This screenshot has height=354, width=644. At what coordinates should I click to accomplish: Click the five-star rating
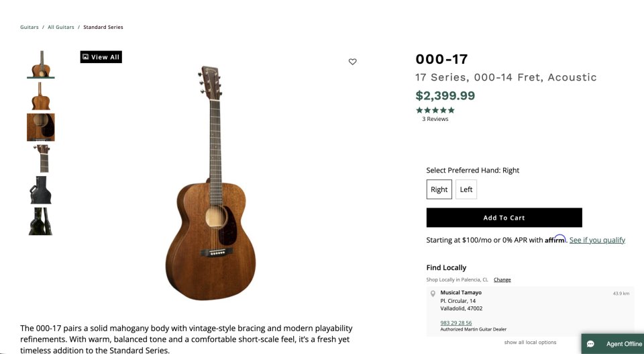435,110
